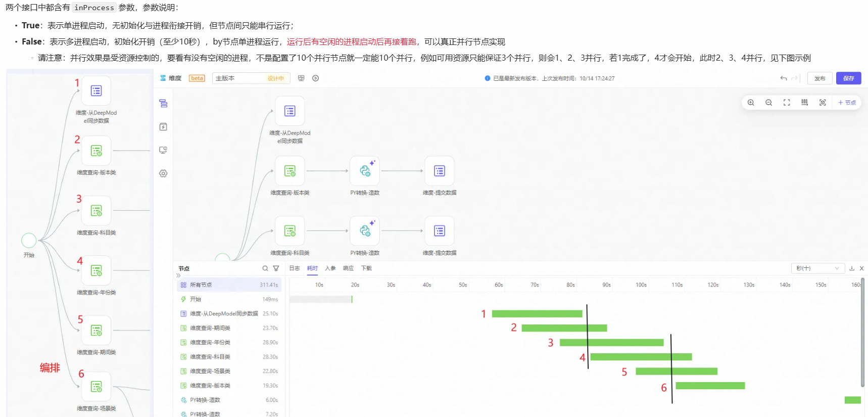Open the 秒(十) time unit dropdown
868x417 pixels.
tap(817, 268)
